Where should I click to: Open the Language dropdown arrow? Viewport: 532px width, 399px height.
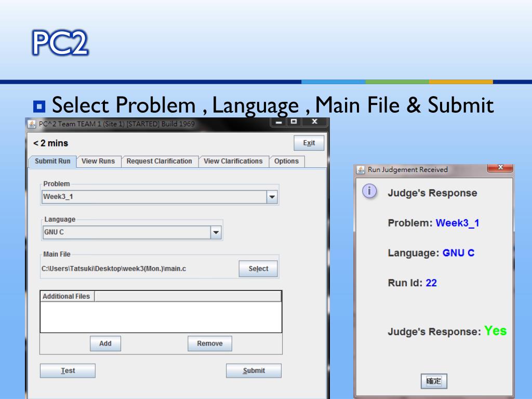[x=216, y=232]
